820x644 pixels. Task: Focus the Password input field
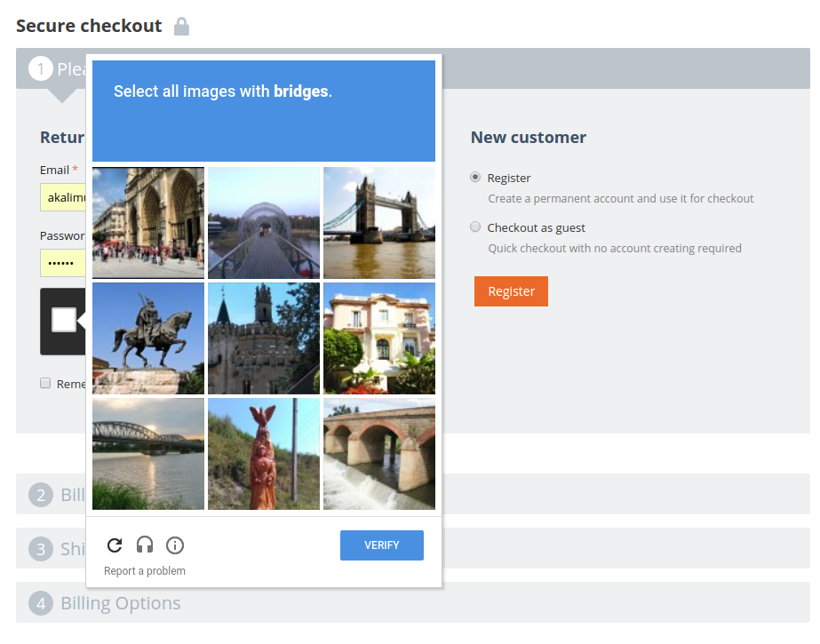tap(63, 263)
